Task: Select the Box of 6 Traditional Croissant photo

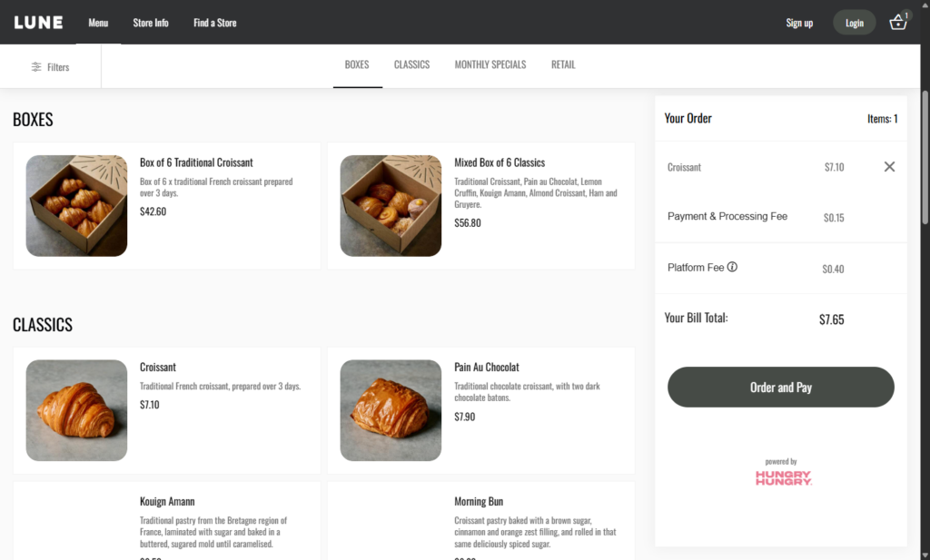Action: [76, 205]
